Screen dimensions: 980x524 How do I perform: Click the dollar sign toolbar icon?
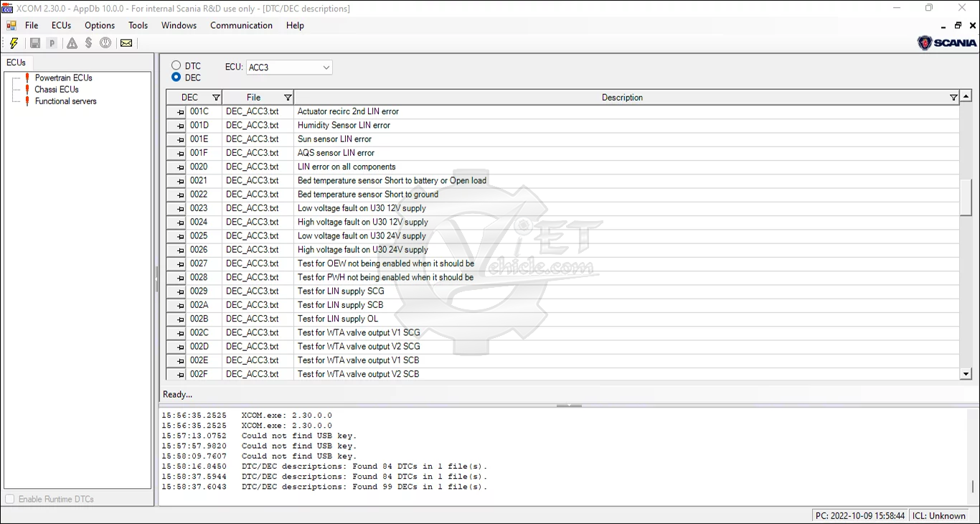point(88,43)
